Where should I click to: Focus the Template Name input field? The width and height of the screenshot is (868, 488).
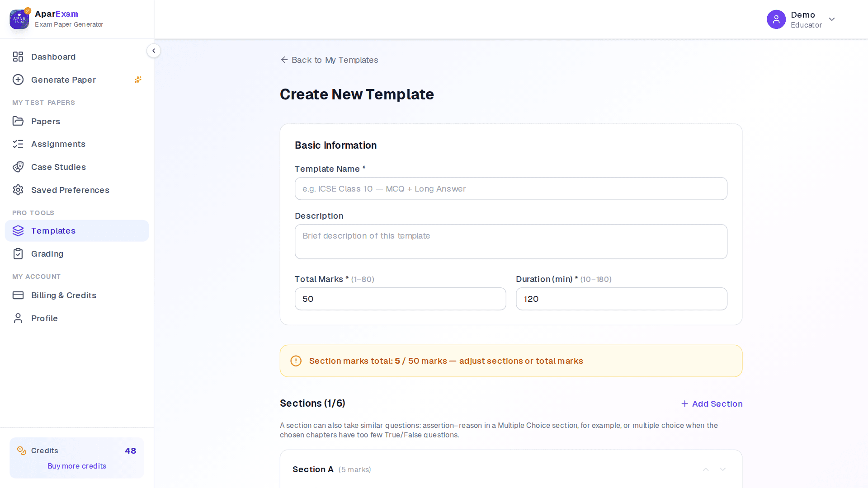(x=511, y=188)
